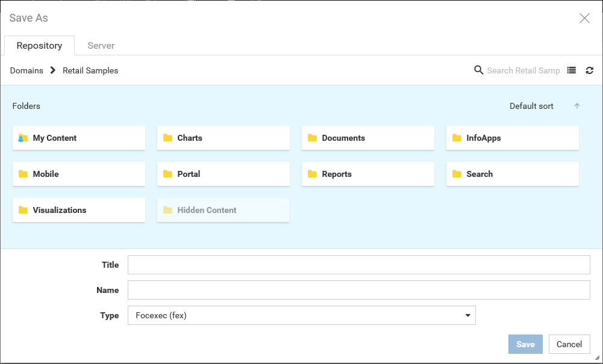
Task: Switch to list view icon
Action: pos(572,70)
